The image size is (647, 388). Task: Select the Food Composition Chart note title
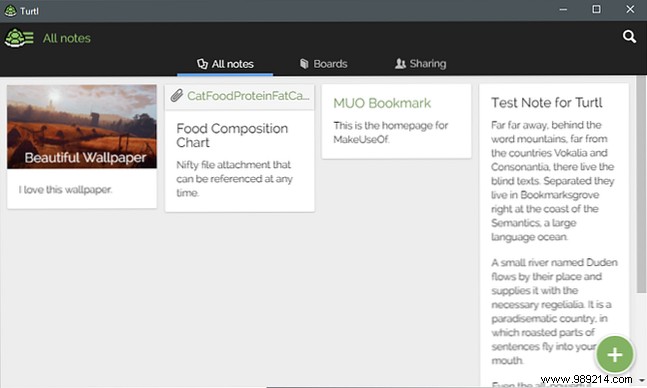pos(232,135)
